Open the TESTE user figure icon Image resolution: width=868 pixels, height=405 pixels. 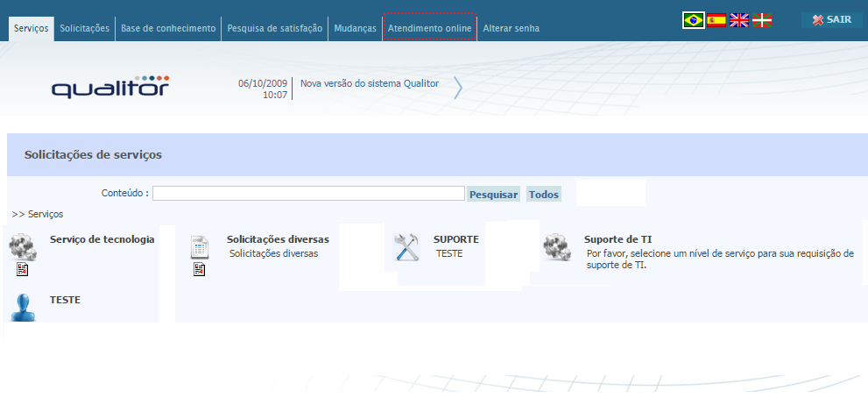pyautogui.click(x=23, y=307)
